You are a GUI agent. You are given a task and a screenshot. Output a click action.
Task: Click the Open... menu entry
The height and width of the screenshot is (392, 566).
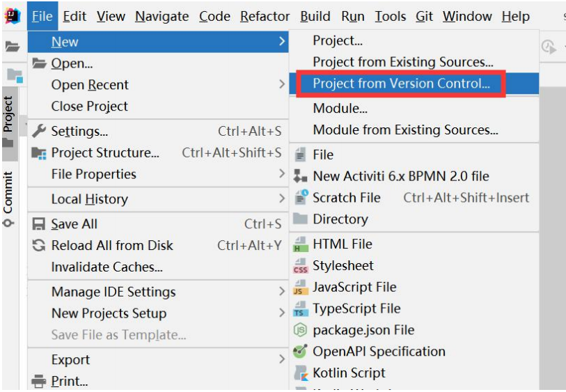pos(158,63)
